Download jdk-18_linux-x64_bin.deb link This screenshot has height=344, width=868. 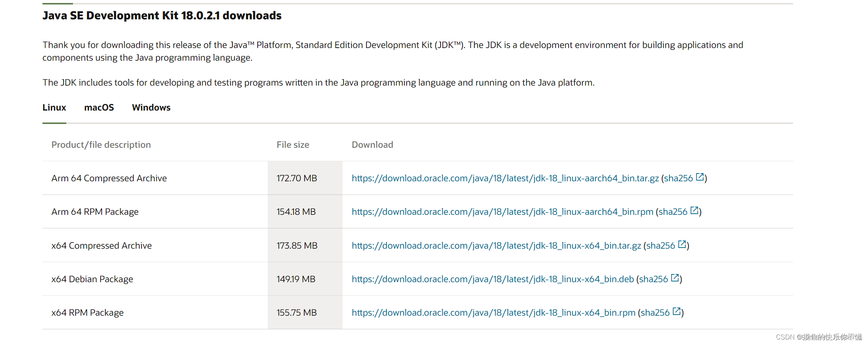click(x=493, y=279)
